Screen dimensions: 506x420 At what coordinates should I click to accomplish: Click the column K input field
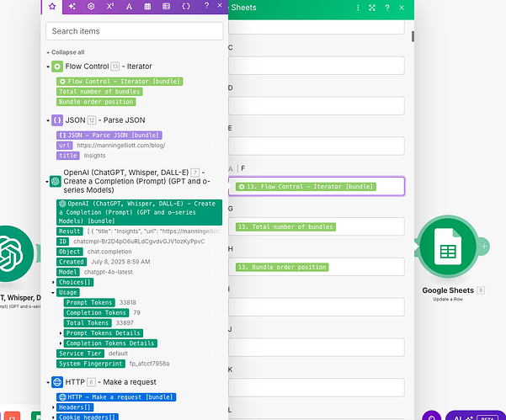pyautogui.click(x=317, y=387)
